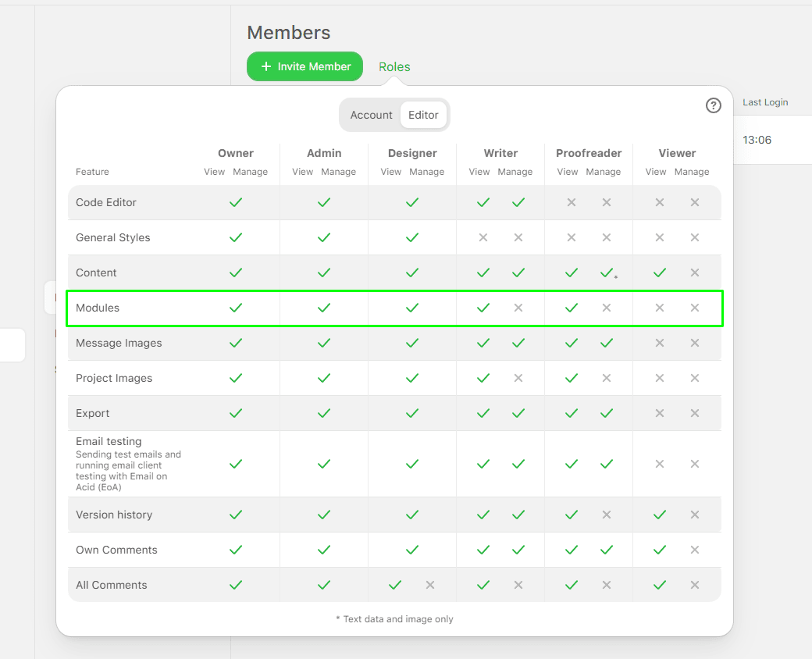The height and width of the screenshot is (659, 812).
Task: Click the Last Login column header
Action: click(x=764, y=102)
